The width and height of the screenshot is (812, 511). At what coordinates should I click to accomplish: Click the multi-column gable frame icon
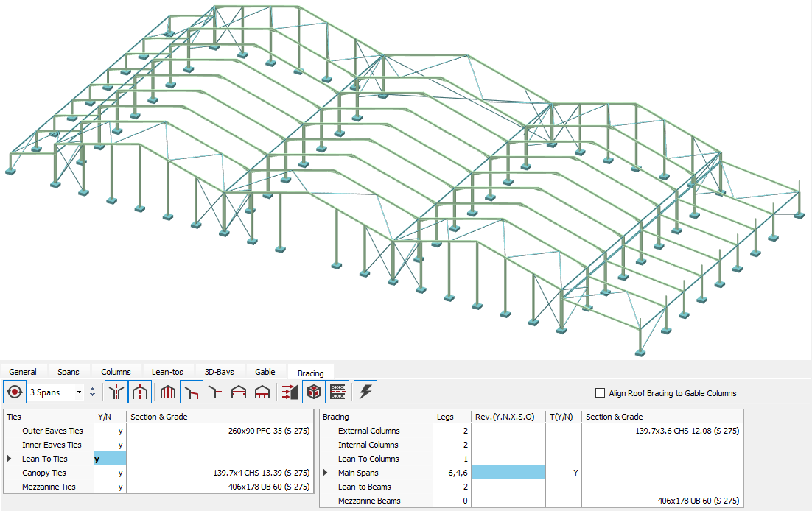coord(168,392)
